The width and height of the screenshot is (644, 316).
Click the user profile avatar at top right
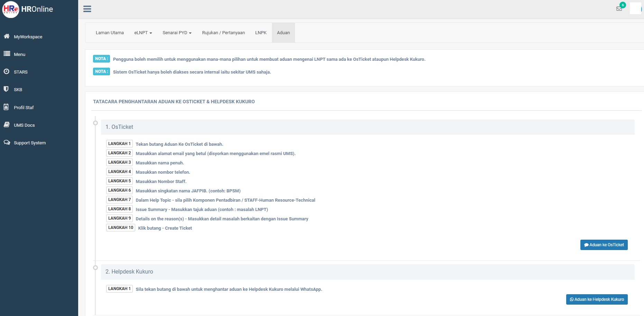635,8
